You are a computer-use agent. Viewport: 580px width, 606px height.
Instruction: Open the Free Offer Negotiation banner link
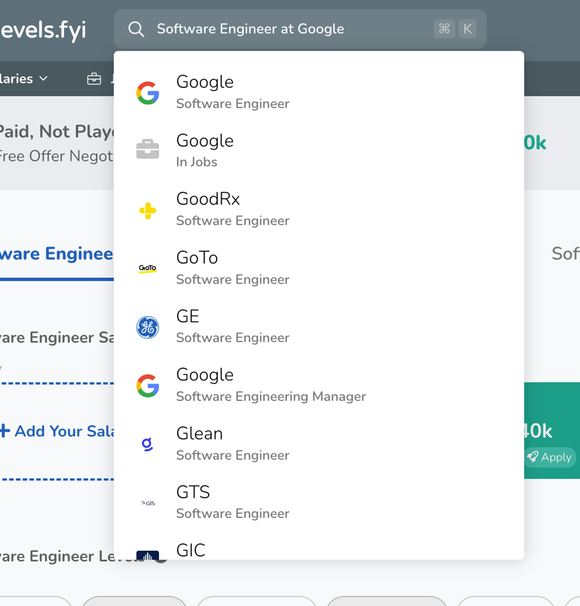pyautogui.click(x=57, y=157)
